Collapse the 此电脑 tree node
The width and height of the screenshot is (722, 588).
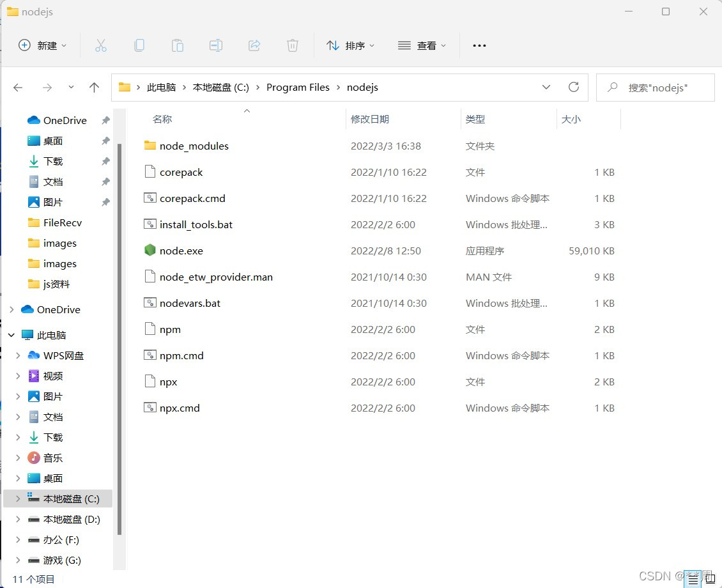[x=12, y=335]
